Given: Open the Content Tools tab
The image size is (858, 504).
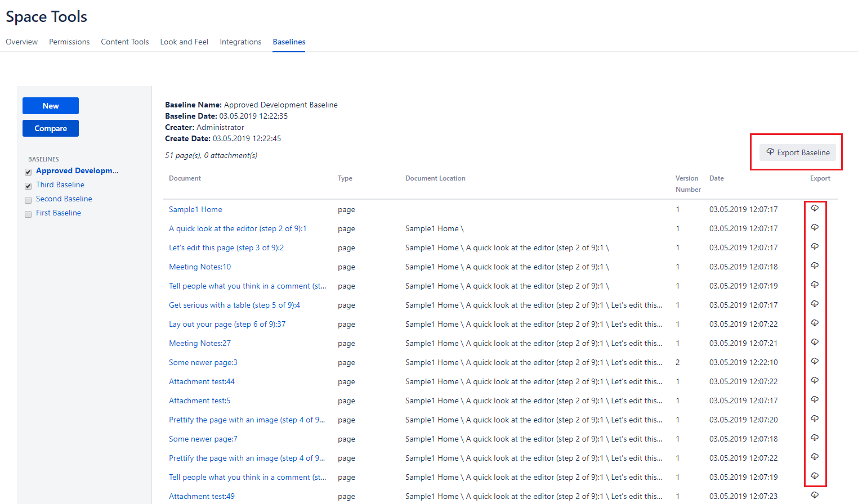Looking at the screenshot, I should coord(124,42).
